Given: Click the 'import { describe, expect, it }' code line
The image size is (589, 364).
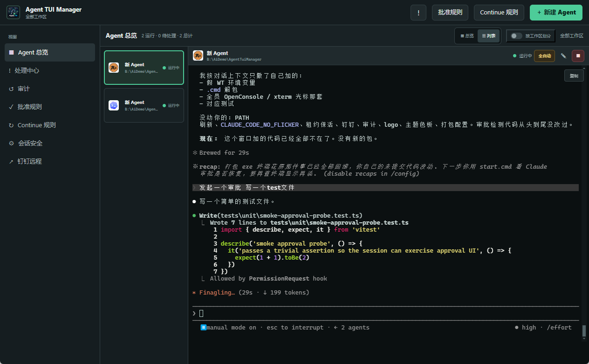Looking at the screenshot, I should click(297, 230).
